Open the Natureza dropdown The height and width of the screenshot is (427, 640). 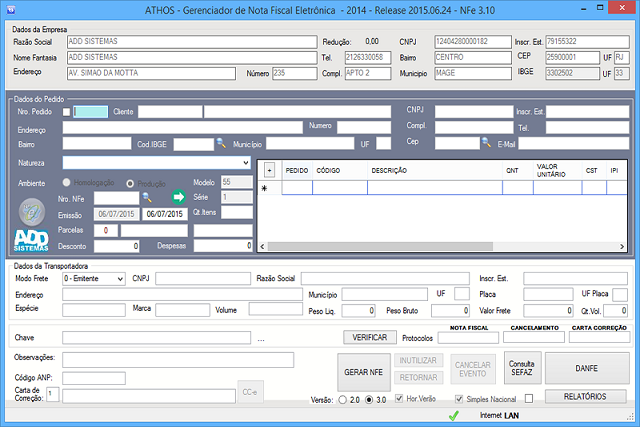click(246, 162)
